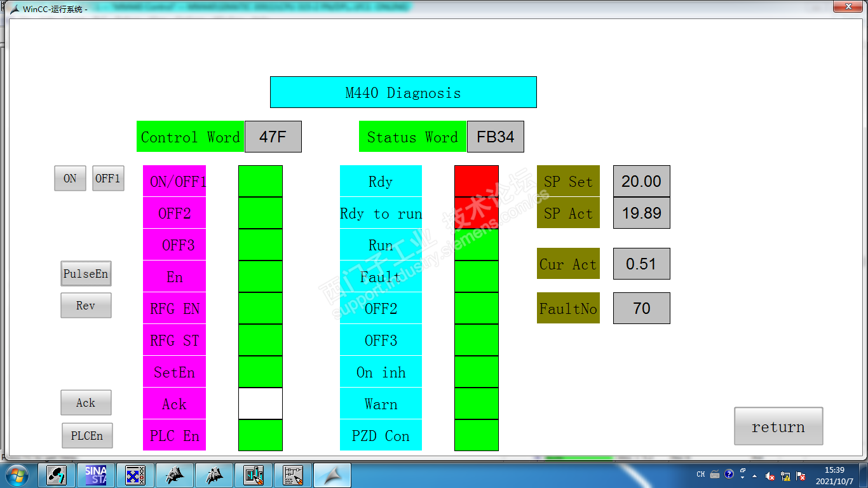Click the On inh label
The image size is (868, 488).
pyautogui.click(x=381, y=372)
